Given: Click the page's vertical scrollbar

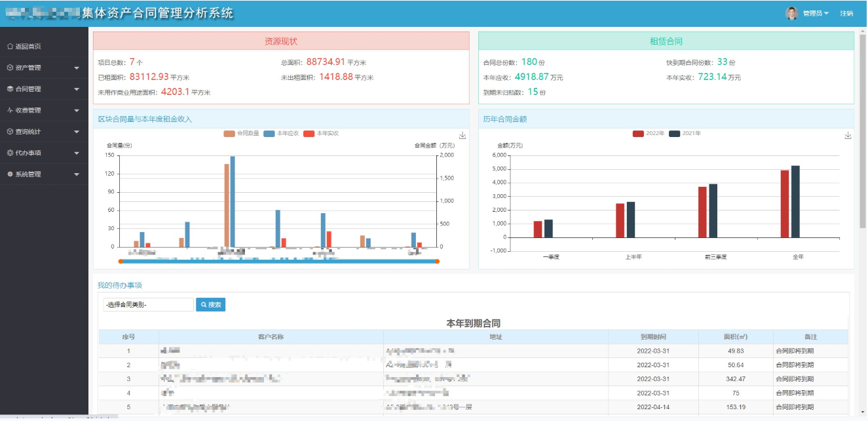Looking at the screenshot, I should [863, 131].
